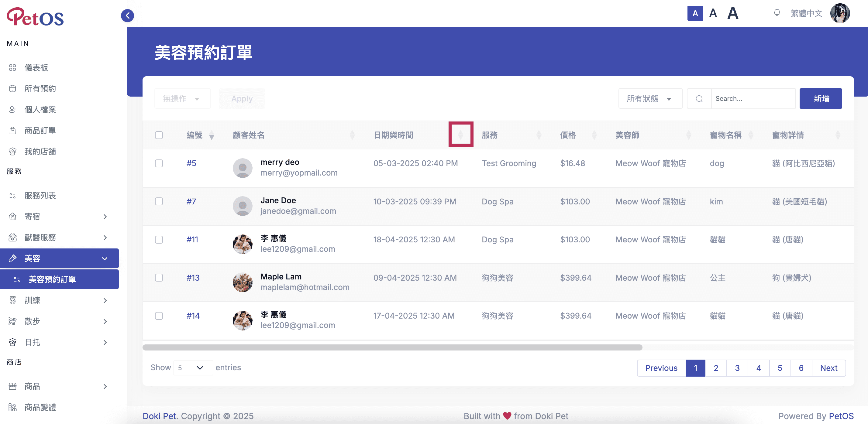
Task: Select the row checkbox for #13
Action: click(159, 278)
